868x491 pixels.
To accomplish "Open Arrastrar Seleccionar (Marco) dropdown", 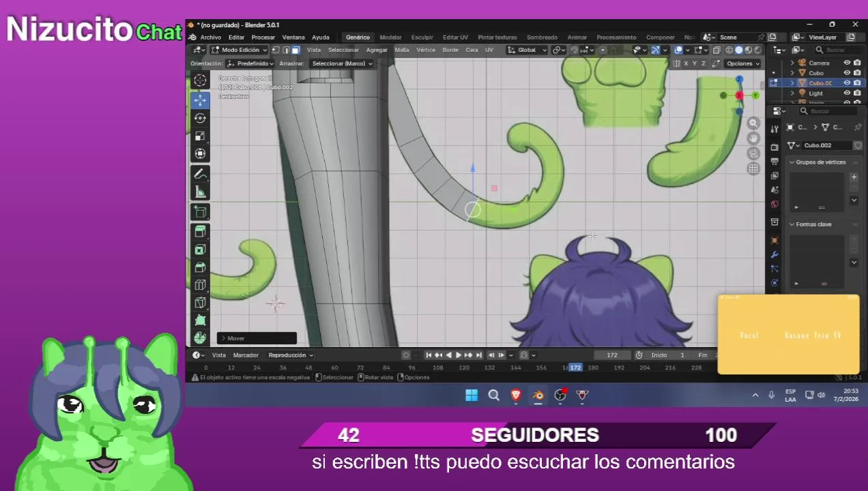I will coord(342,63).
